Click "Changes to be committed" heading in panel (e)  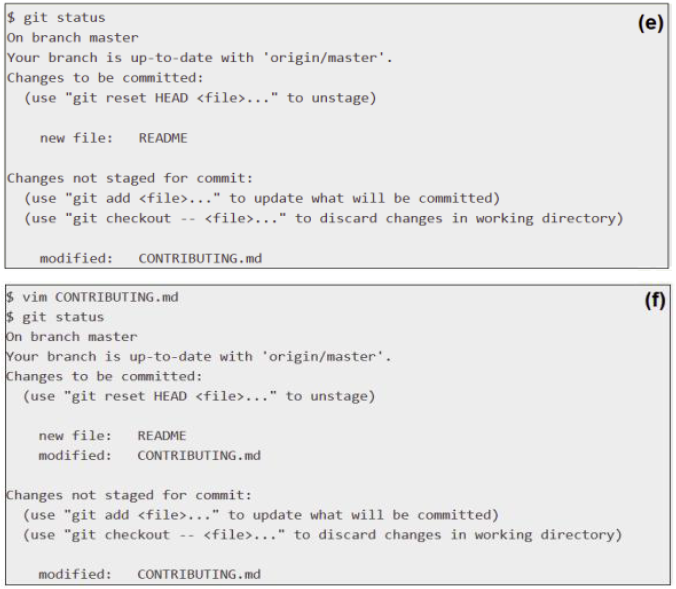(105, 78)
